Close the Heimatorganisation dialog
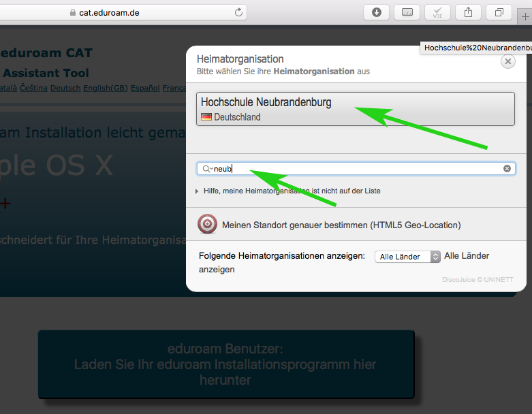The height and width of the screenshot is (414, 532). [508, 61]
